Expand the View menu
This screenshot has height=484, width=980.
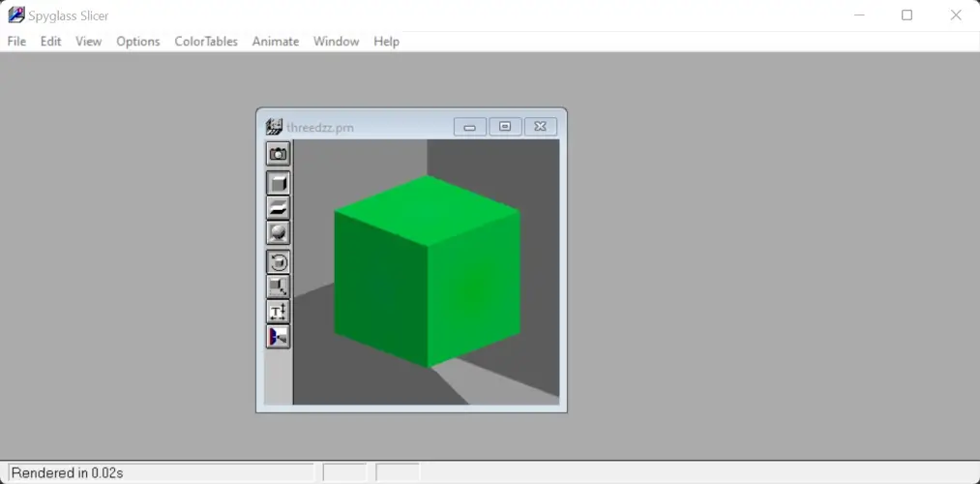point(88,42)
